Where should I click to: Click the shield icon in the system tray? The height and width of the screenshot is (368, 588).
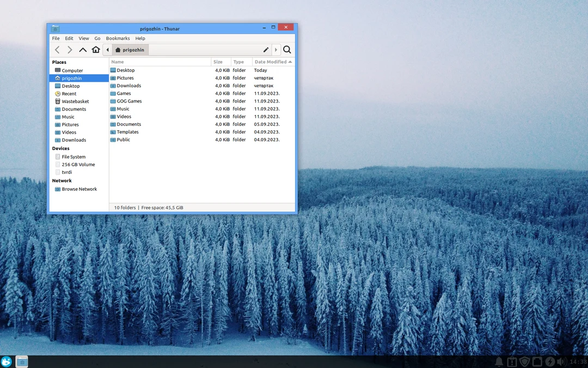click(x=524, y=361)
